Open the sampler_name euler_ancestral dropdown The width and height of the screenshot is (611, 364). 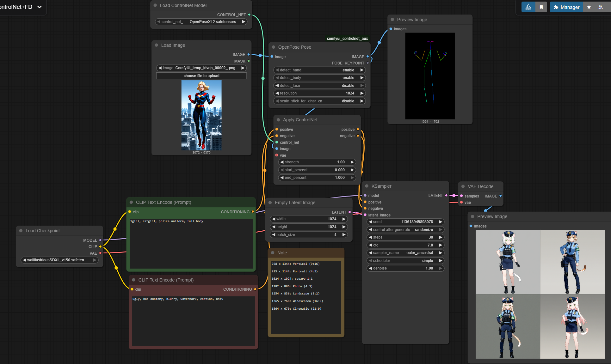(x=406, y=253)
